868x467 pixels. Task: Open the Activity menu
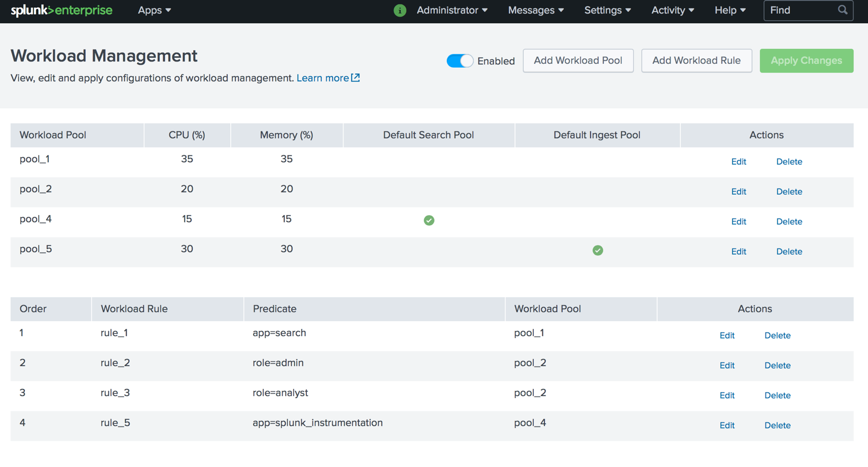(x=672, y=10)
